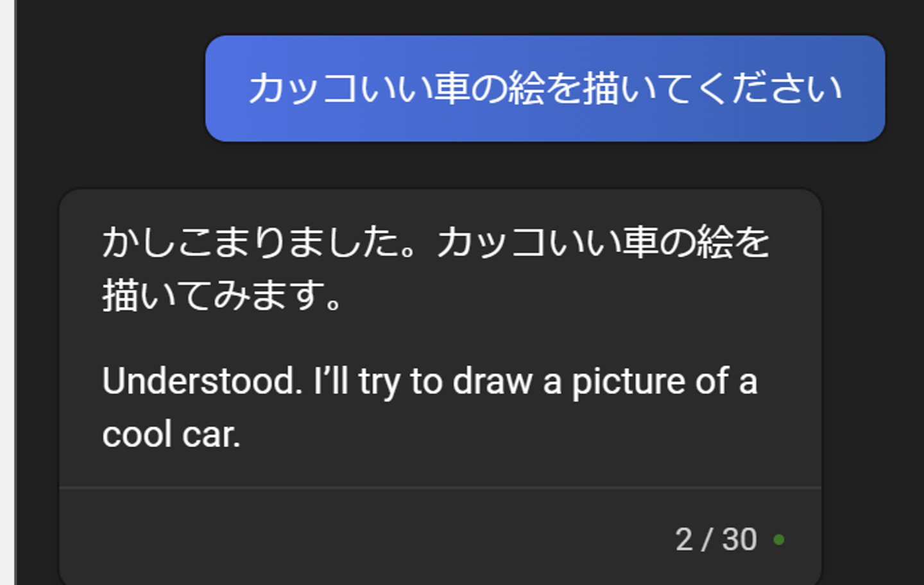This screenshot has width=924, height=585.
Task: Click the green status dot
Action: (779, 540)
